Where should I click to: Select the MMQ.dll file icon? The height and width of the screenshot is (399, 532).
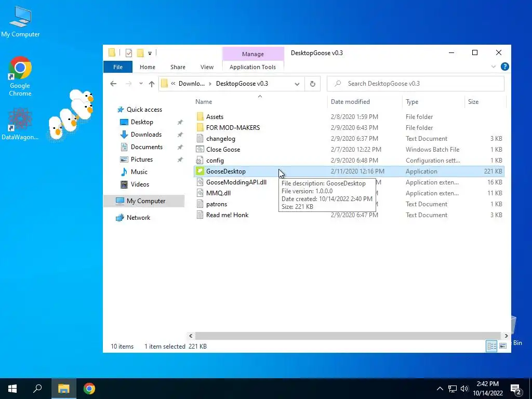[x=200, y=193]
